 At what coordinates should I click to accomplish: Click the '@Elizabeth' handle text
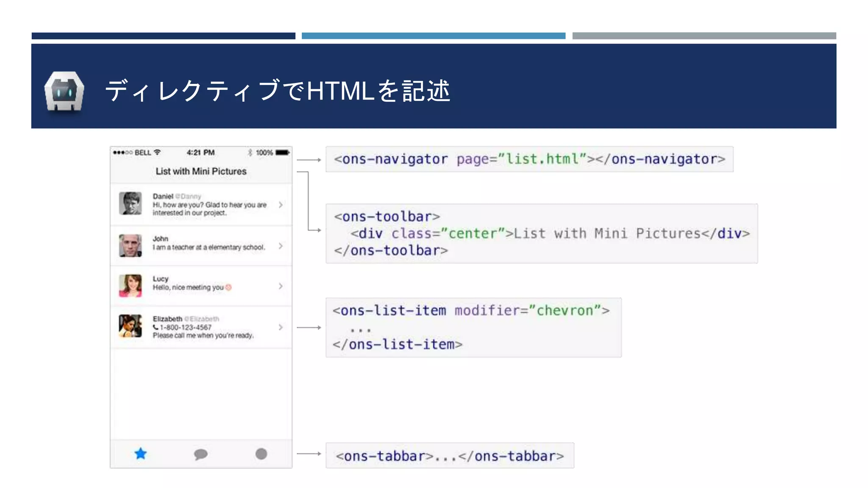202,319
